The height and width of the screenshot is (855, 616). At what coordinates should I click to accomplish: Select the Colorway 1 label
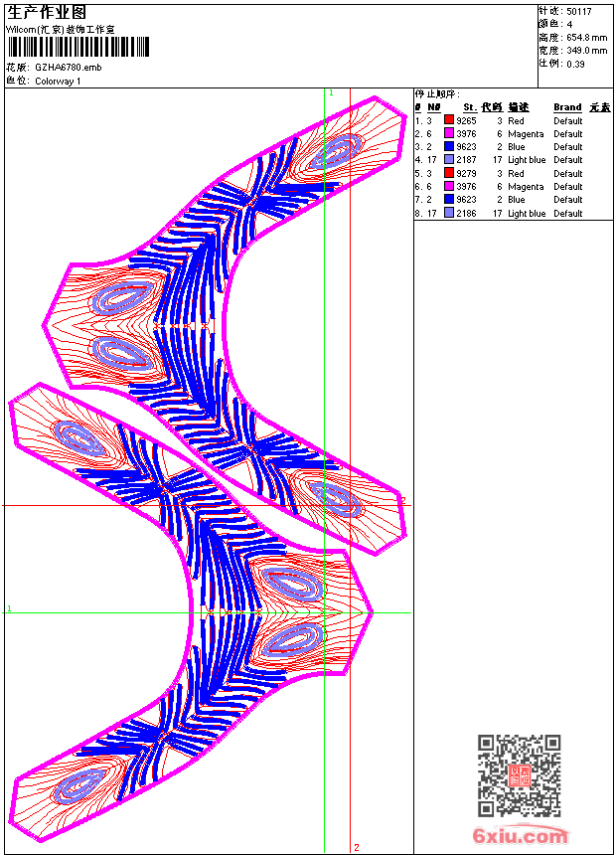tap(58, 82)
